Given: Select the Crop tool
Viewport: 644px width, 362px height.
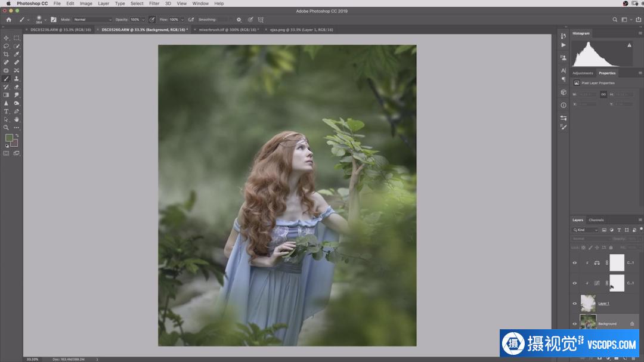Looking at the screenshot, I should 6,54.
